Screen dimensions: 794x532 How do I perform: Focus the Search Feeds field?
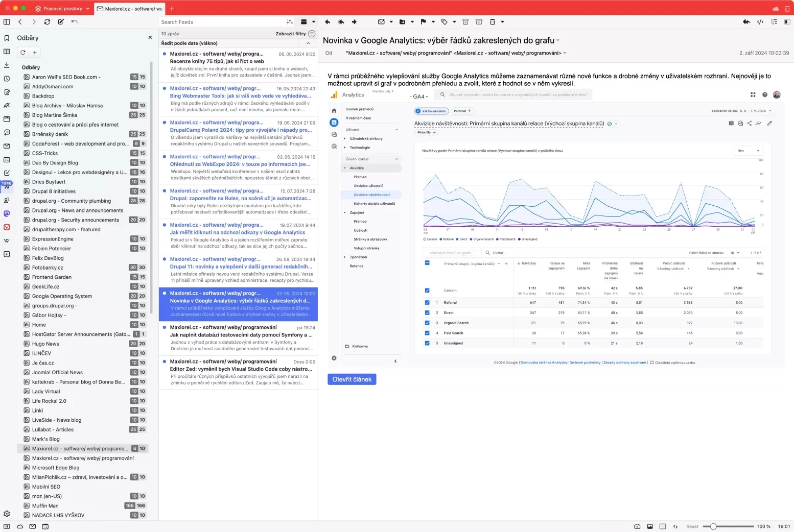pos(222,22)
